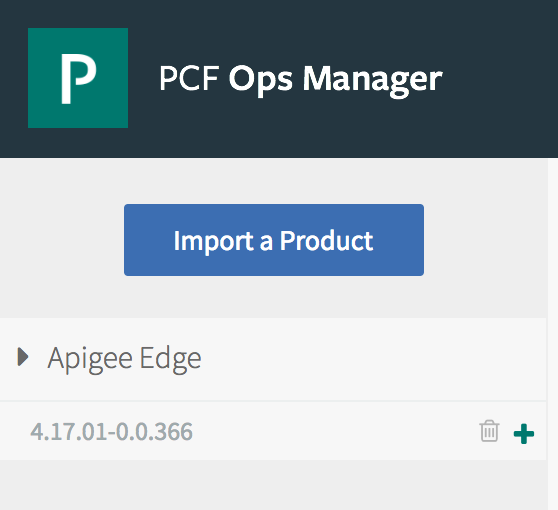Click the bold "Ops Manager" text in header
Image resolution: width=558 pixels, height=510 pixels.
point(335,80)
